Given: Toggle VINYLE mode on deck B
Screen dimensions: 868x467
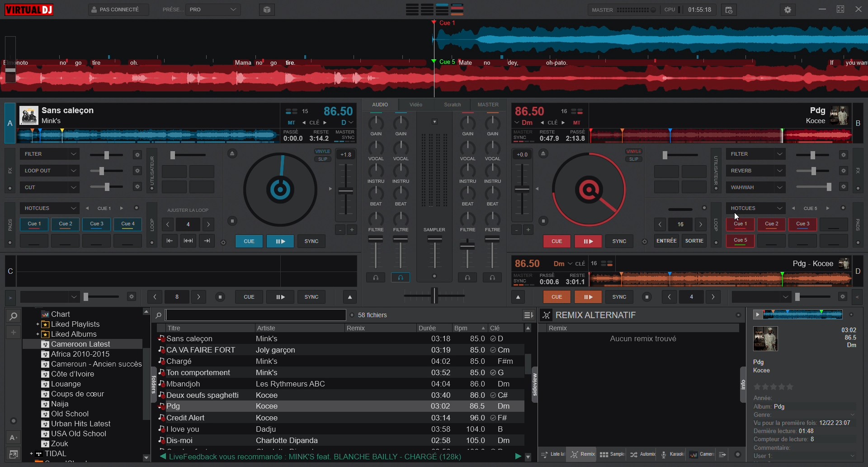Looking at the screenshot, I should pyautogui.click(x=634, y=152).
